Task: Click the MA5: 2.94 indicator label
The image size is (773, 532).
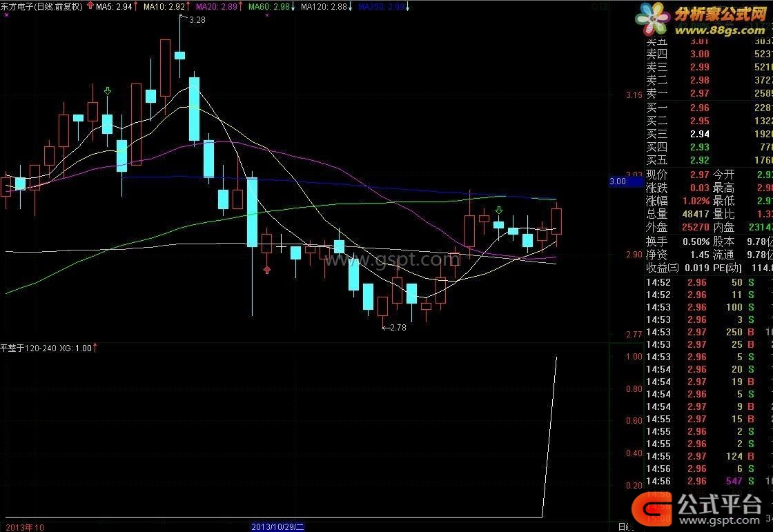Action: (115, 6)
